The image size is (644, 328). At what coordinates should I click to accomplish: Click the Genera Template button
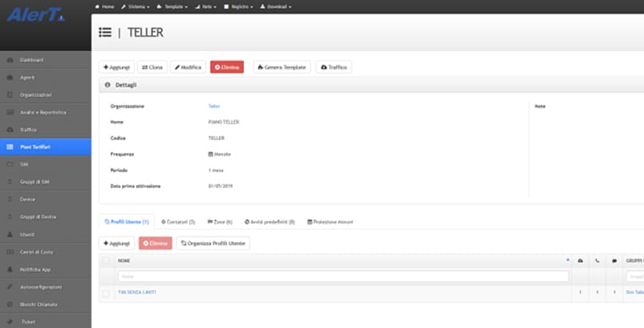point(282,67)
